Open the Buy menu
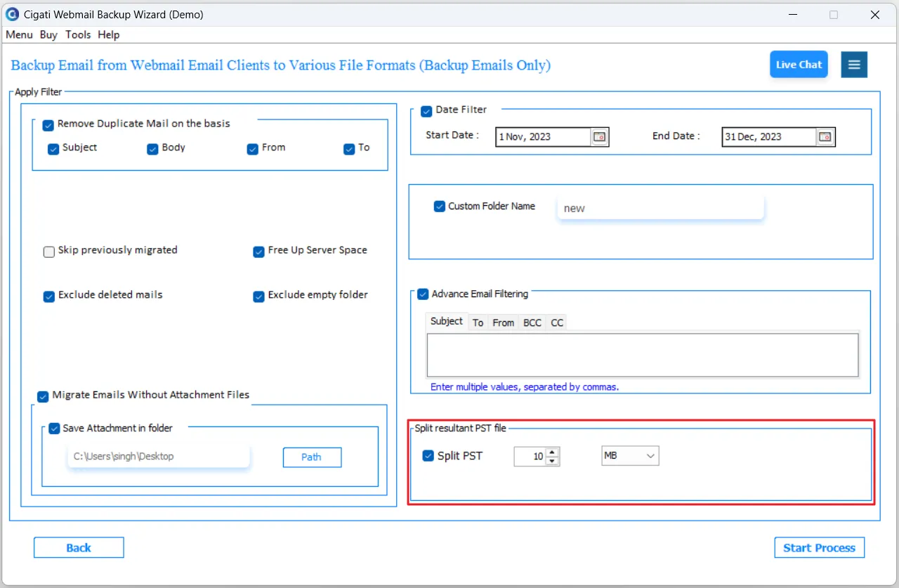The image size is (899, 588). click(x=48, y=34)
